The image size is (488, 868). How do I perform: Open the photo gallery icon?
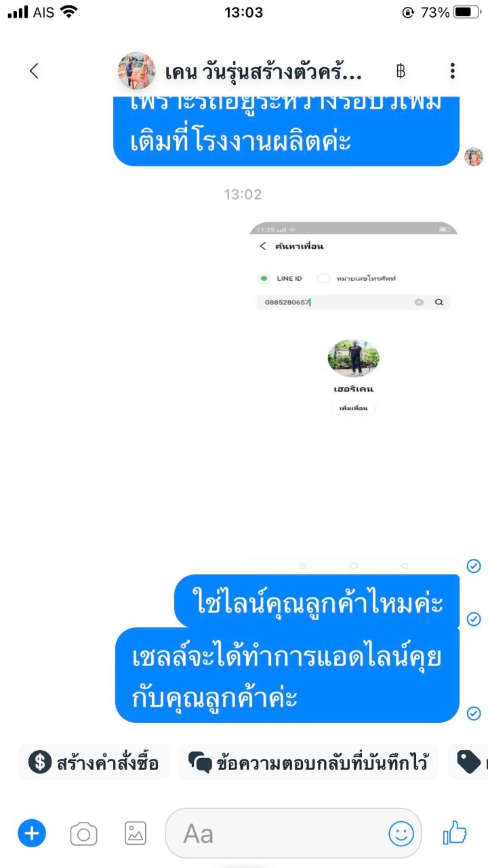pyautogui.click(x=136, y=833)
